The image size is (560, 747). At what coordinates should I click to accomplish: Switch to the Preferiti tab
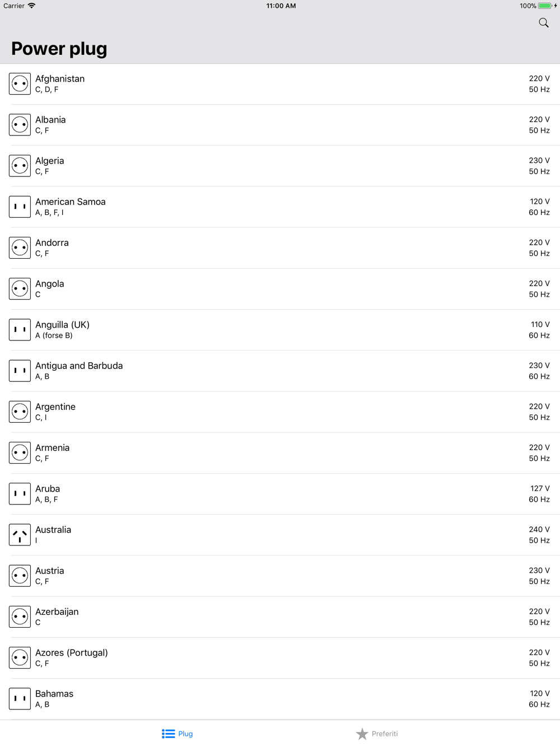click(377, 734)
